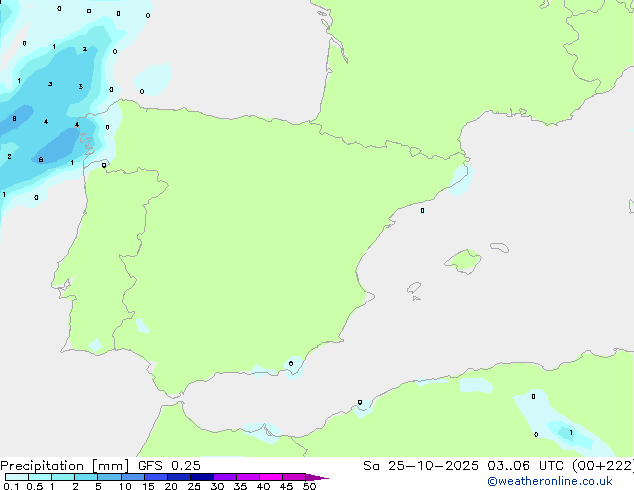Image resolution: width=634 pixels, height=490 pixels.
Task: Select the 20–25 mm dark blue swatch
Action: (x=179, y=477)
